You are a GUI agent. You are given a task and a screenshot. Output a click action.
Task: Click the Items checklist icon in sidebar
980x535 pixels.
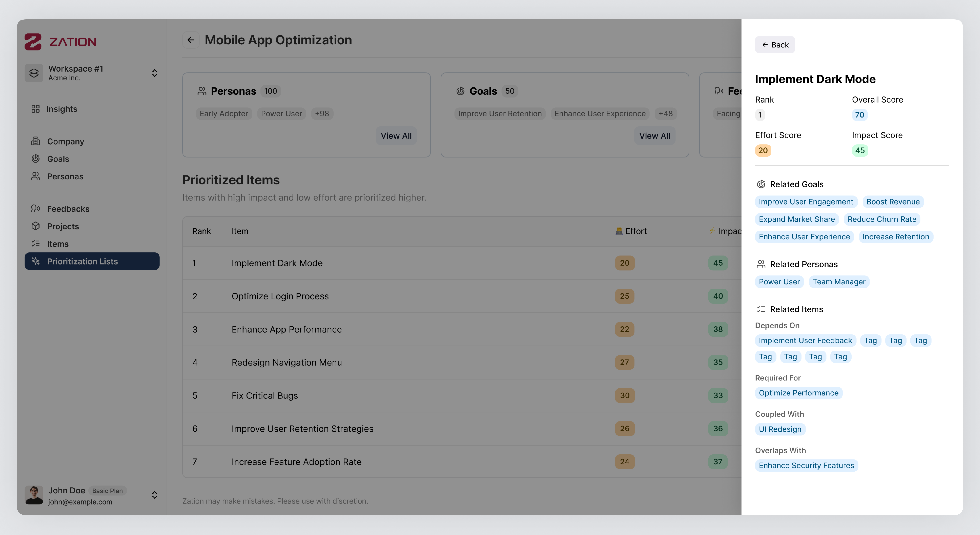(35, 243)
